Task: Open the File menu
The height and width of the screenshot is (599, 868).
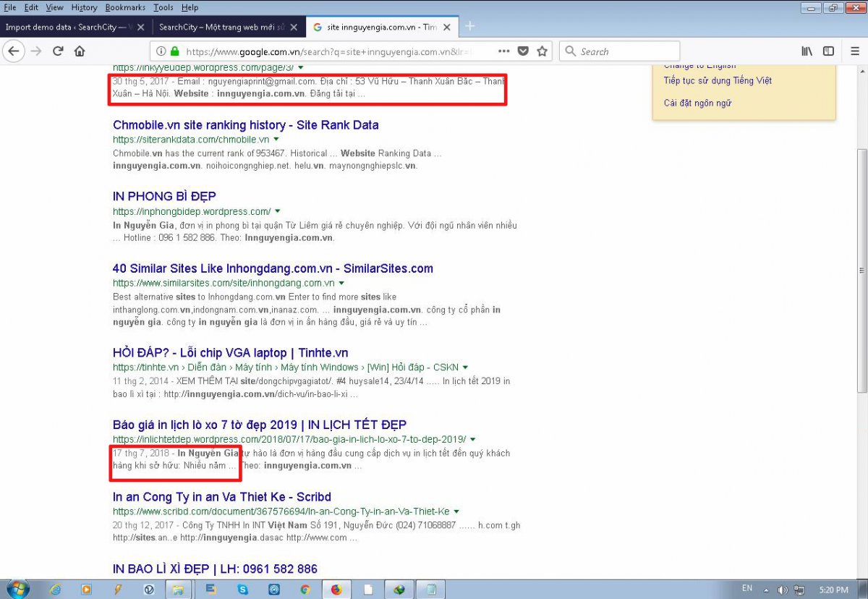Action: click(10, 7)
